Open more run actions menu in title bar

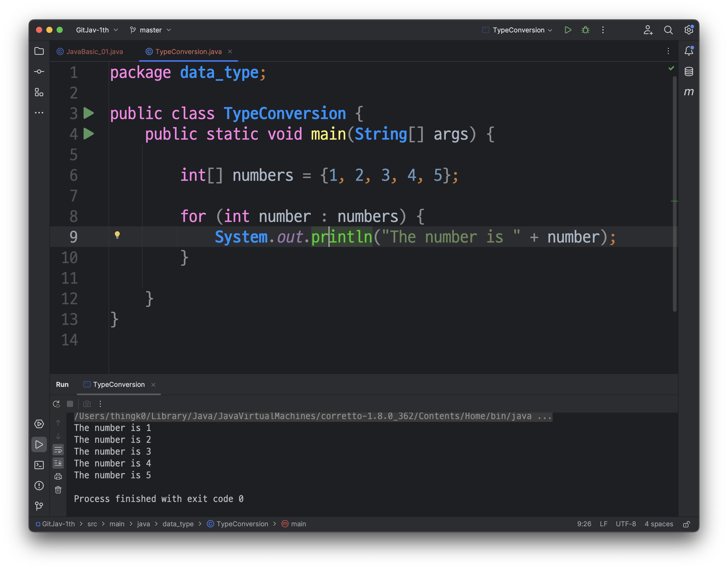[602, 30]
